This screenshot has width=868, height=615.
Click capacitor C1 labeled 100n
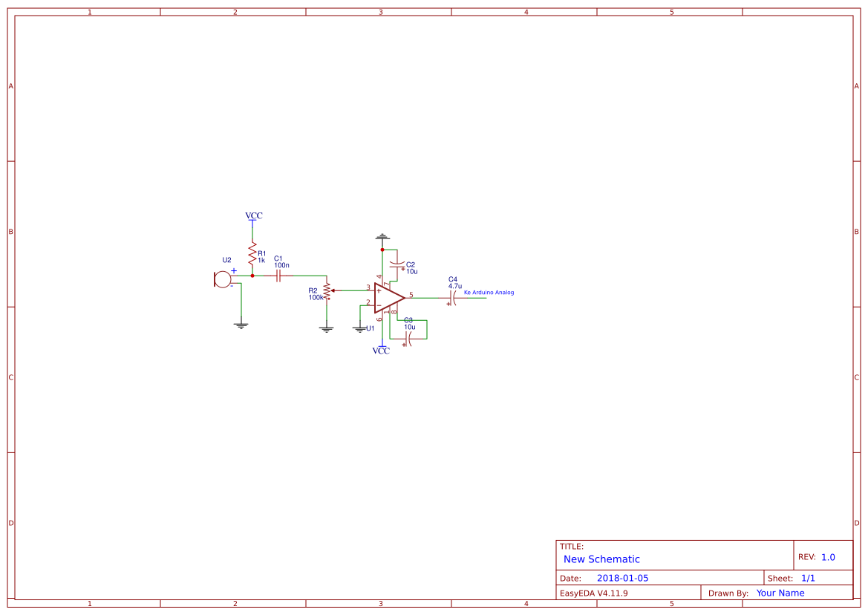[x=278, y=276]
